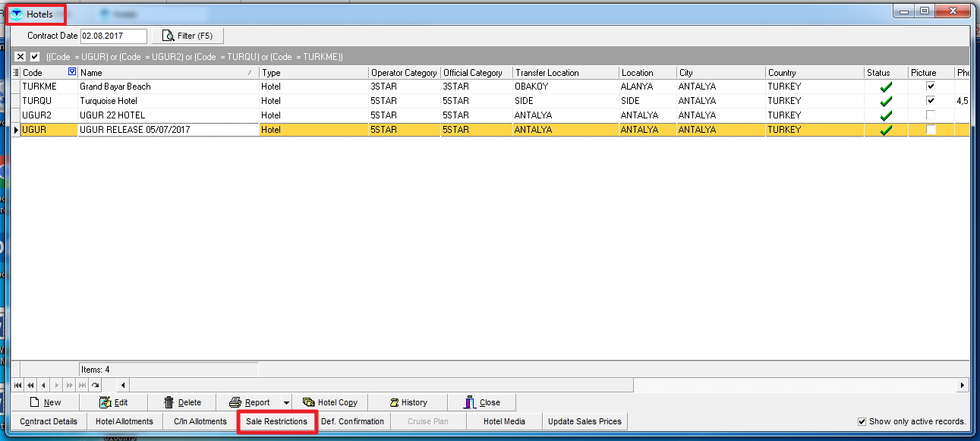
Task: Sort by the Name column header
Action: [x=167, y=73]
